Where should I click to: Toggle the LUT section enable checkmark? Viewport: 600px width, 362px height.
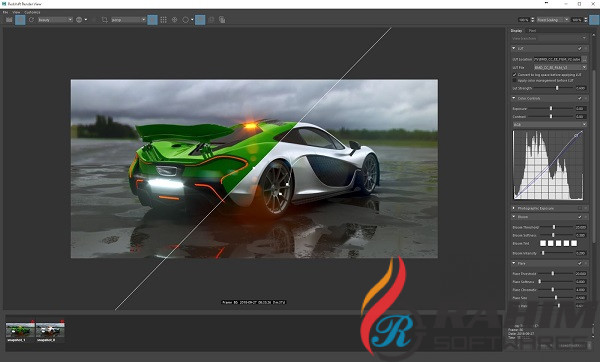point(579,49)
